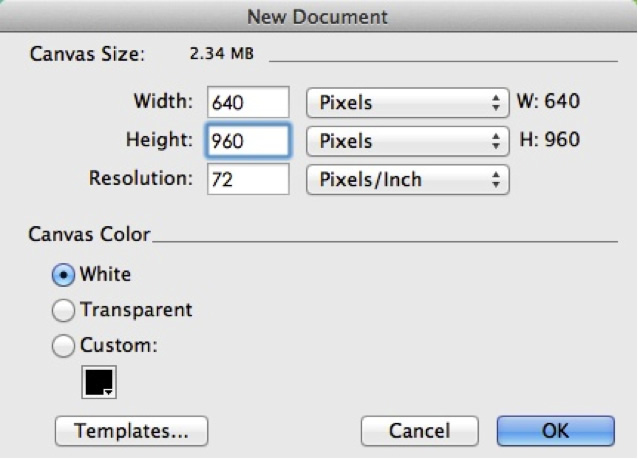
Task: Click the stepper arrows on Height units
Action: [x=496, y=141]
